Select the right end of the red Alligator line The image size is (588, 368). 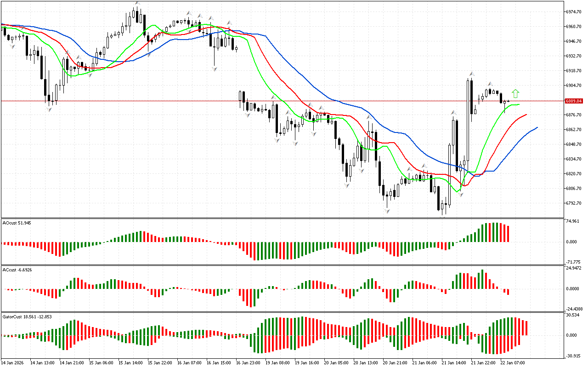(526, 114)
